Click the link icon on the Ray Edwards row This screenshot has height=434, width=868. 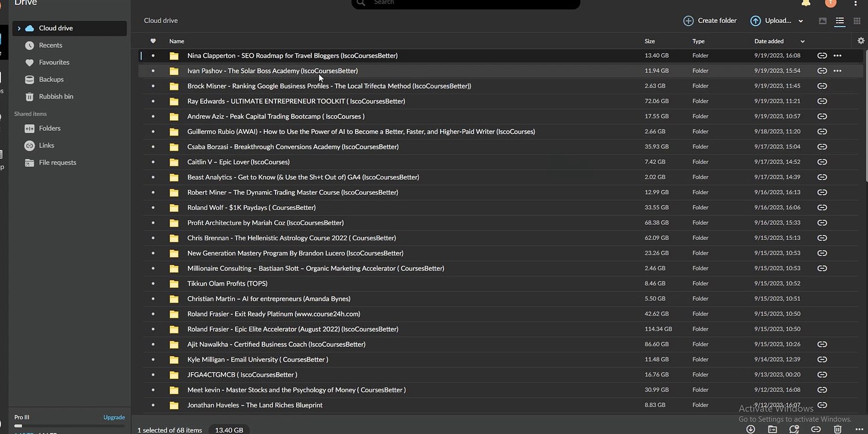[x=822, y=101]
